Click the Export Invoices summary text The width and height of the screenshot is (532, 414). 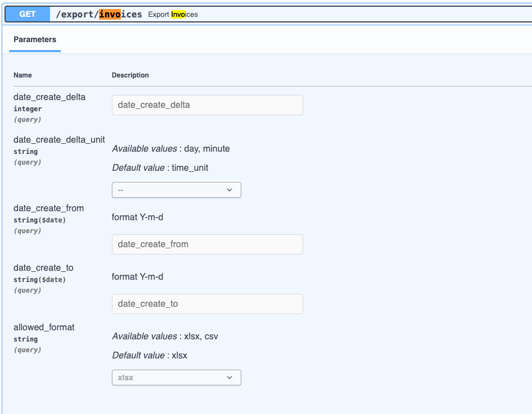tap(173, 15)
